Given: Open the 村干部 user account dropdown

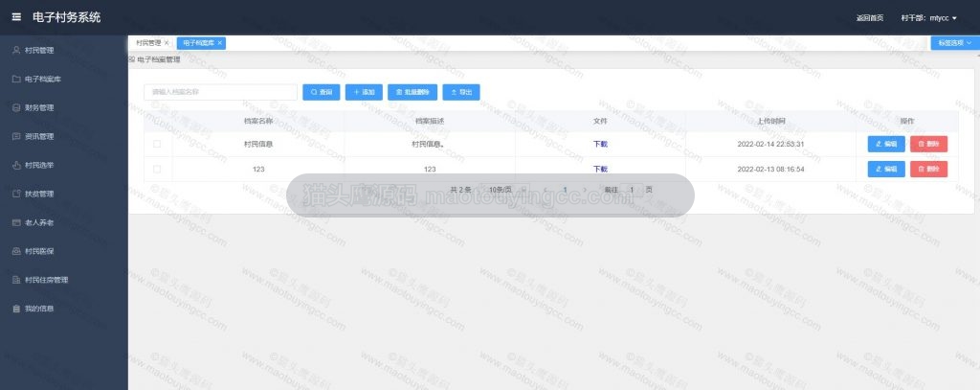Looking at the screenshot, I should pos(928,18).
